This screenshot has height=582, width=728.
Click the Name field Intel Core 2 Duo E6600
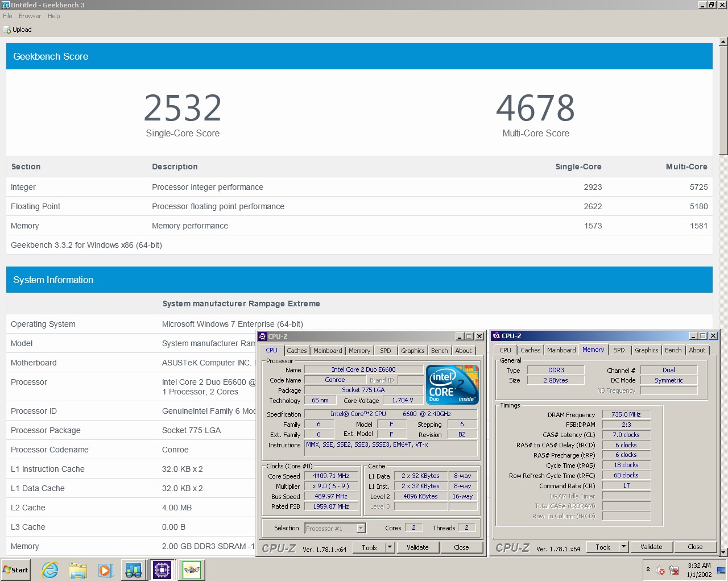(x=363, y=369)
